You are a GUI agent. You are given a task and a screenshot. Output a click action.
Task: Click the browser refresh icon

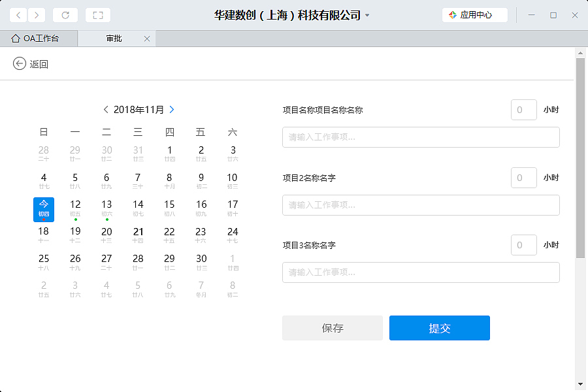click(x=65, y=14)
